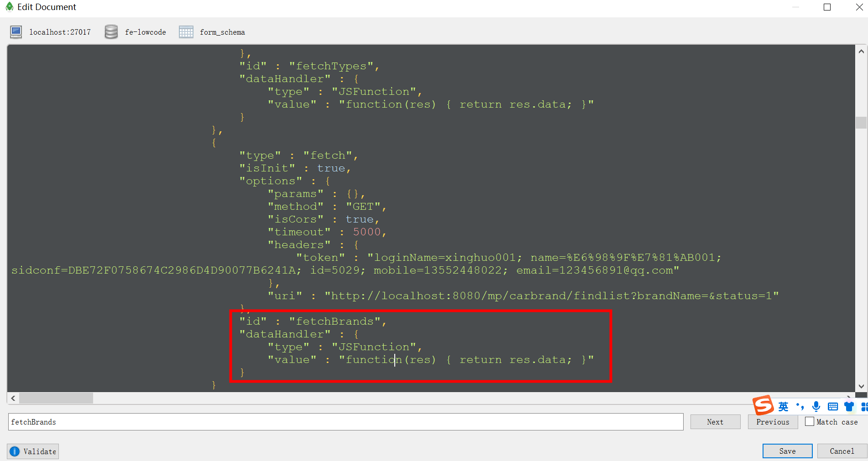
Task: Click the fe-lowcode database cylinder icon
Action: [111, 32]
